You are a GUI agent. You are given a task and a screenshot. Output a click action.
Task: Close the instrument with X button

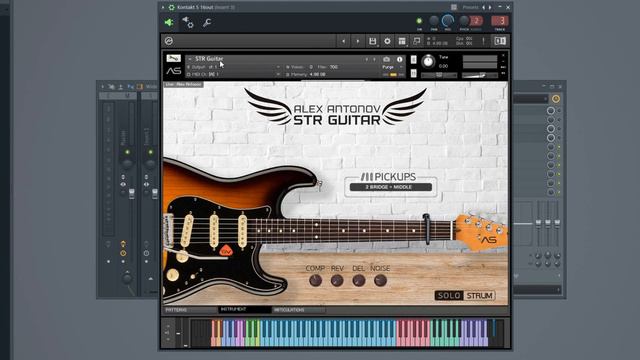click(x=503, y=55)
